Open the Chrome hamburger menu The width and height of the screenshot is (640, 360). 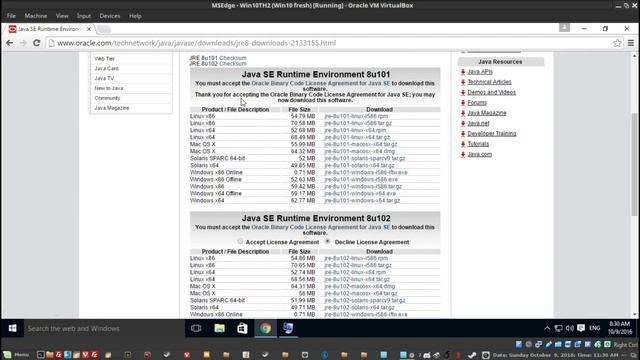pyautogui.click(x=631, y=43)
